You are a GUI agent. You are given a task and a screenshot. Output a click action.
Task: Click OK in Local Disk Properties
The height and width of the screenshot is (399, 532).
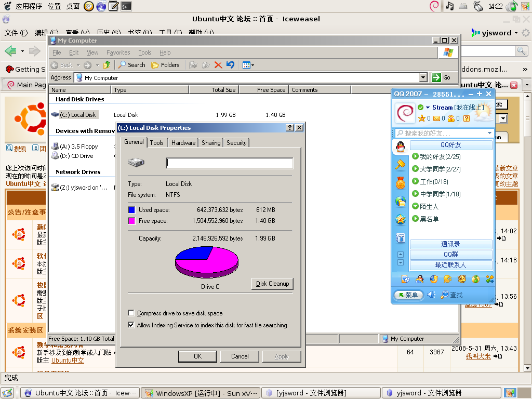[x=197, y=356]
